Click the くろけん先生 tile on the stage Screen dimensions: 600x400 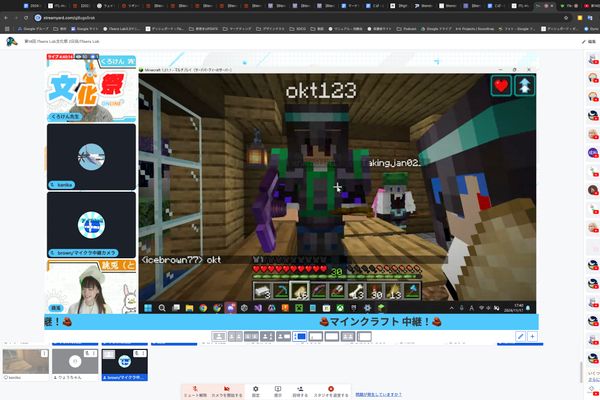pyautogui.click(x=91, y=88)
